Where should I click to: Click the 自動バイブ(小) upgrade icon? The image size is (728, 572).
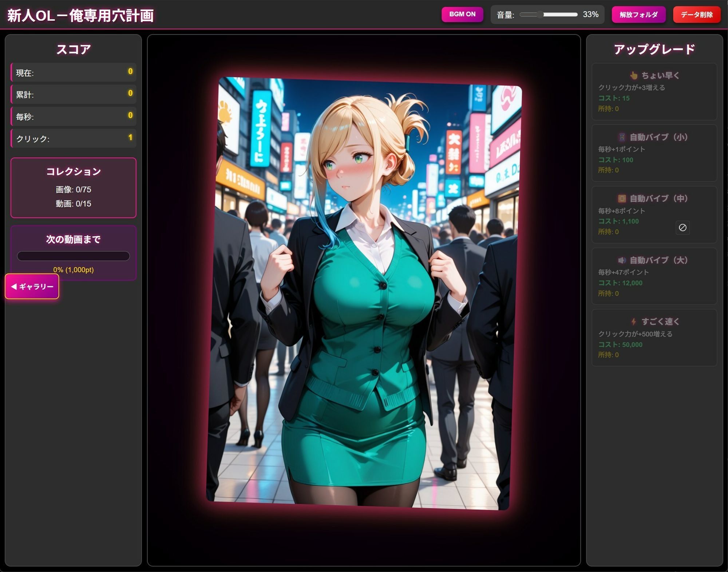click(622, 137)
